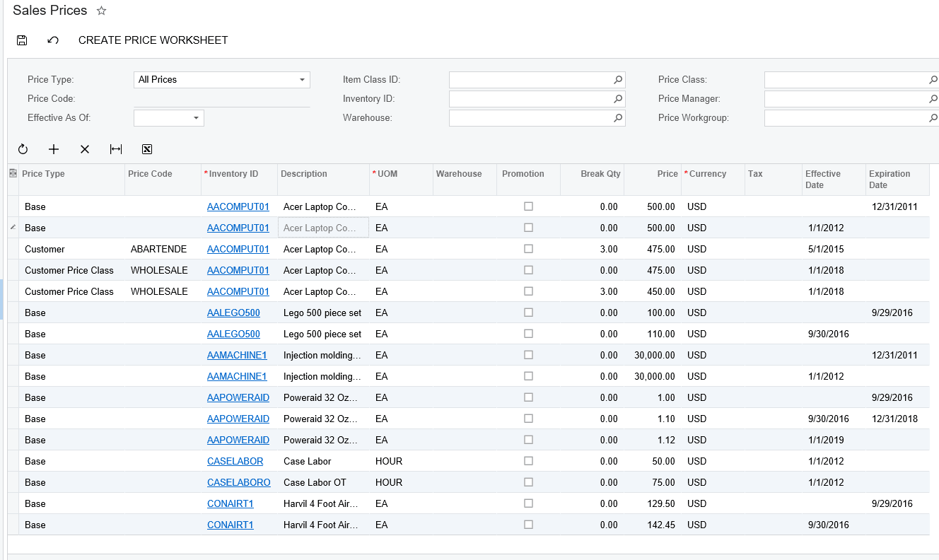Screen dimensions: 939x560
Task: Open Price Class lookup magnifier
Action: [x=933, y=80]
